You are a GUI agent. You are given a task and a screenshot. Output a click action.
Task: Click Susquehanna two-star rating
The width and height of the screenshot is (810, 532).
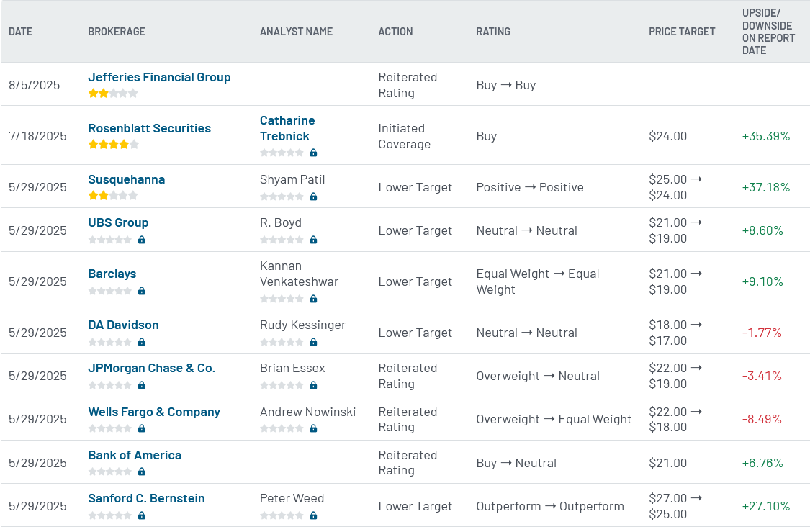pyautogui.click(x=113, y=196)
